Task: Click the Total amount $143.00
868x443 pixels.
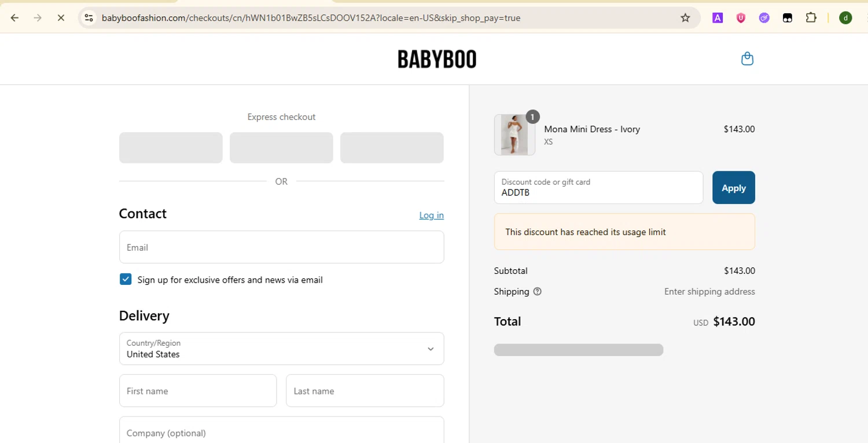Action: [x=734, y=321]
